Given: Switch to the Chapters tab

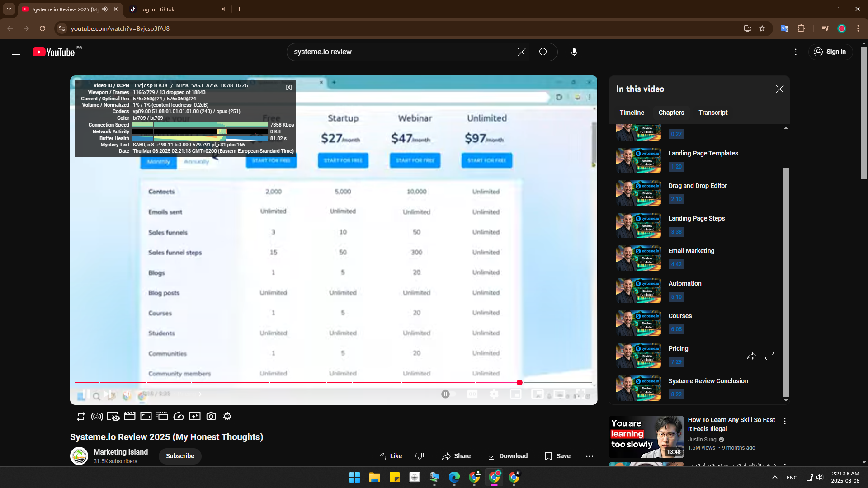Looking at the screenshot, I should click(x=671, y=113).
